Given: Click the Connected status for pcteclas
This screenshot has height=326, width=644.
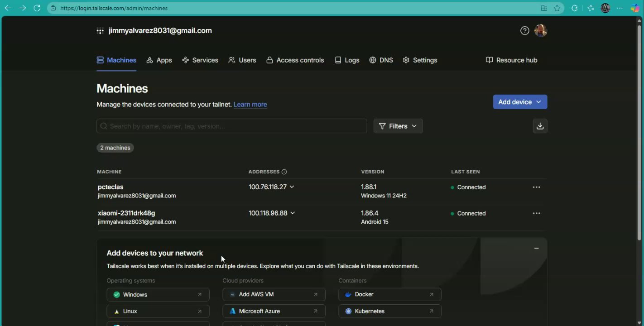Looking at the screenshot, I should click(x=468, y=187).
